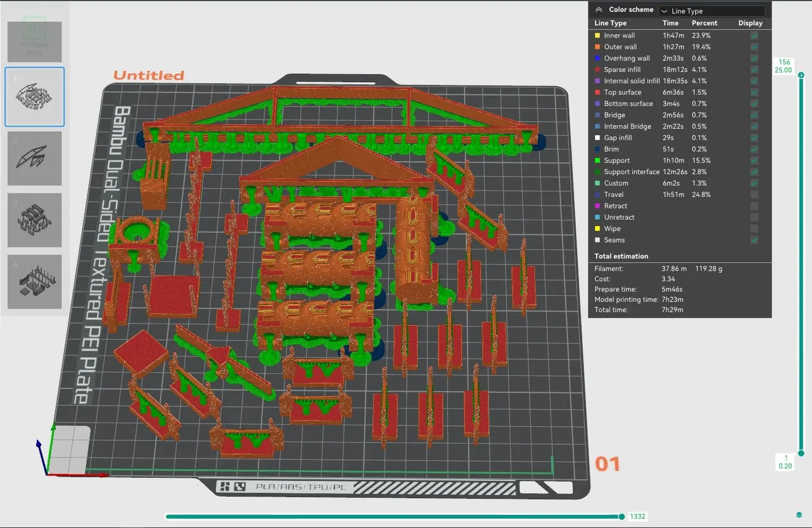Hide Support lines via display checkbox
The height and width of the screenshot is (528, 812).
coord(754,161)
